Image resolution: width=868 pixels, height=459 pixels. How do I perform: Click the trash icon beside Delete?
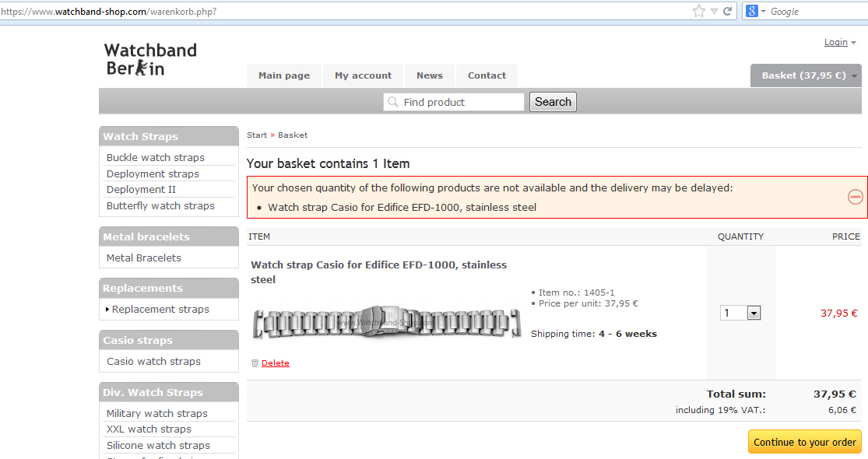tap(255, 363)
